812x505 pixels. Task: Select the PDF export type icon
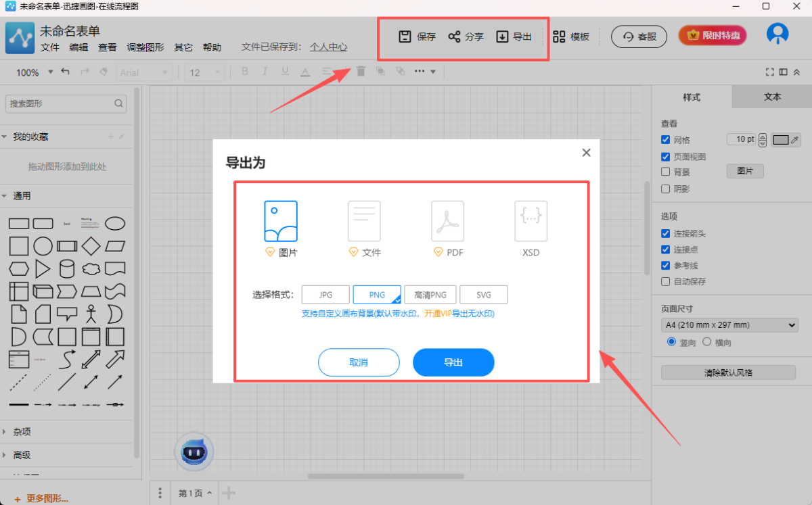(447, 221)
